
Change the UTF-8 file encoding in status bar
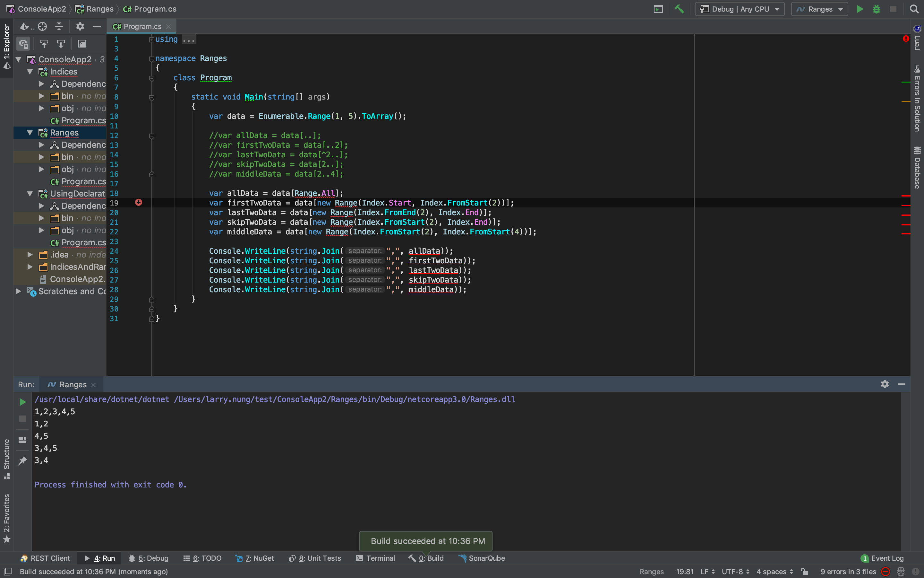pyautogui.click(x=735, y=572)
